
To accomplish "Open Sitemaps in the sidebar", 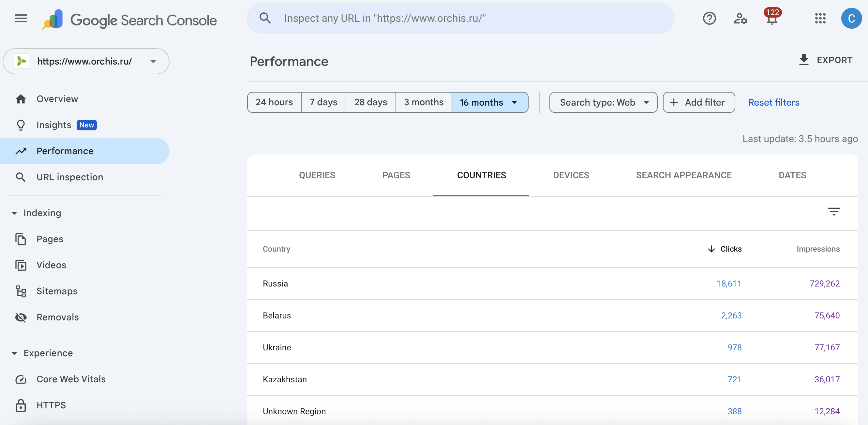I will click(57, 291).
